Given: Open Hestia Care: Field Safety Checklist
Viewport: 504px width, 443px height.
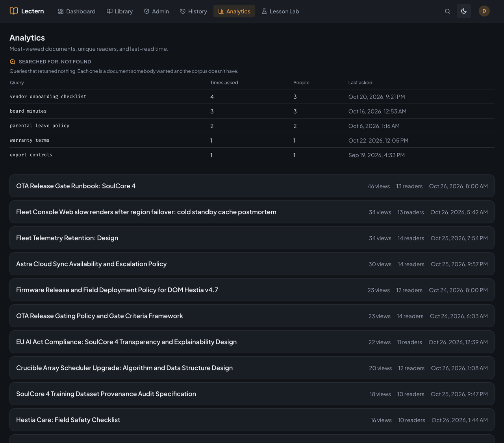Looking at the screenshot, I should 252,420.
